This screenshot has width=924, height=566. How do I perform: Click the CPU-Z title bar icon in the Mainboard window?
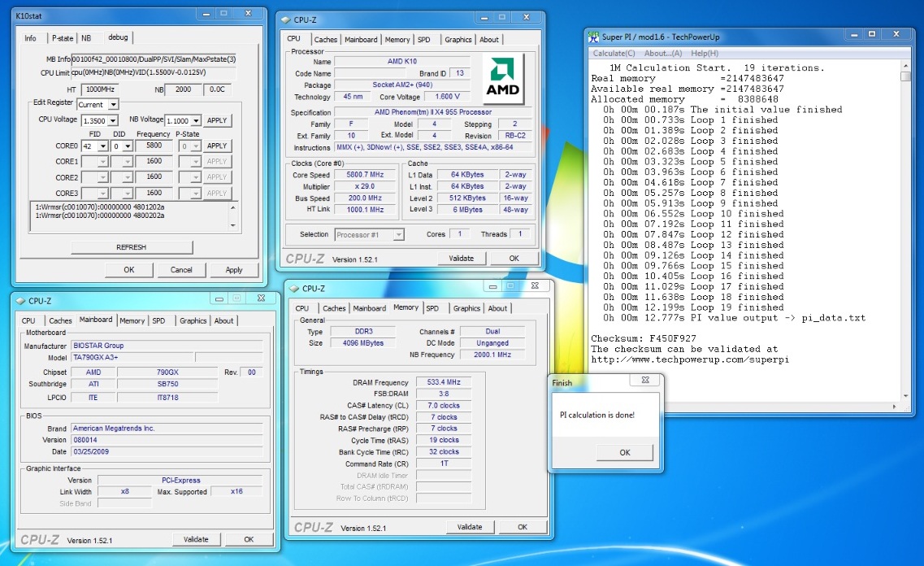(21, 301)
